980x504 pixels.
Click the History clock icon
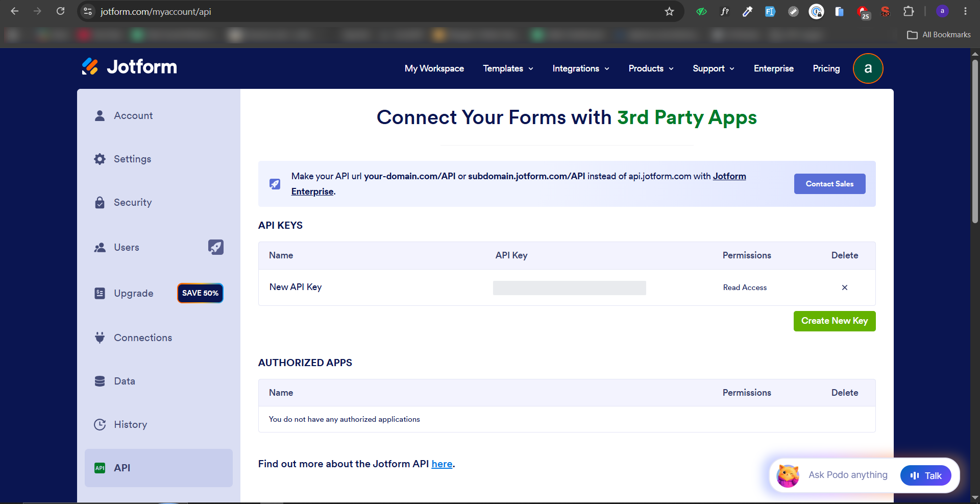pyautogui.click(x=100, y=424)
